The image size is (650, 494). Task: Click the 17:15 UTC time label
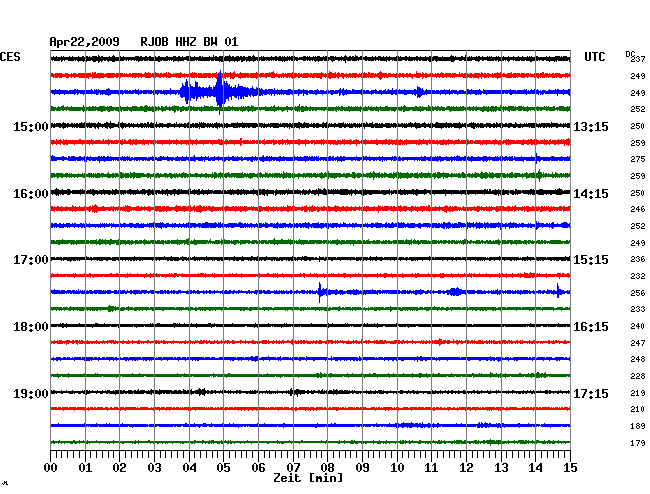click(591, 393)
